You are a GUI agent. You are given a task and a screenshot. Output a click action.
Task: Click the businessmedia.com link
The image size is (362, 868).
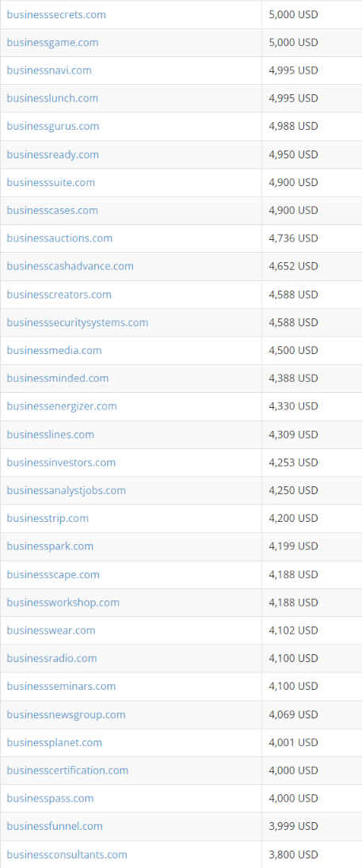coord(54,350)
